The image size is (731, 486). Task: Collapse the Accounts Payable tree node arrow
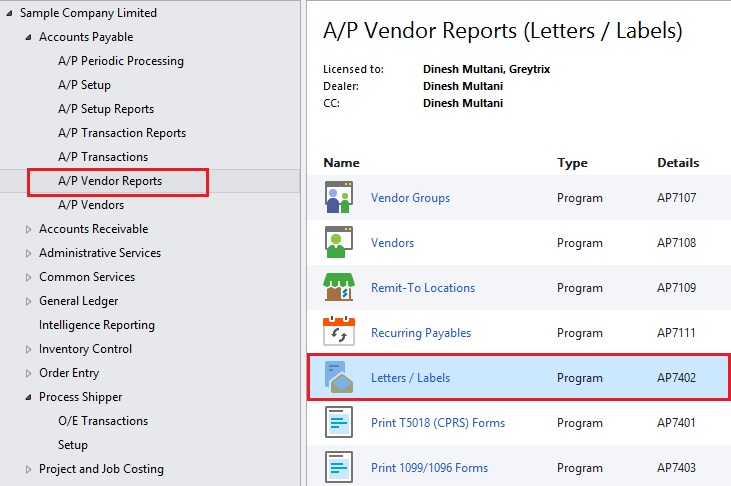point(28,37)
